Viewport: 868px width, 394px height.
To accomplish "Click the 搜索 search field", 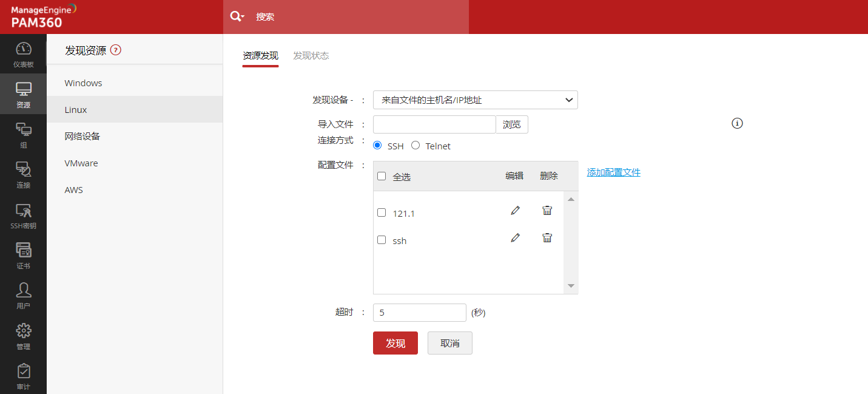I will coord(346,16).
